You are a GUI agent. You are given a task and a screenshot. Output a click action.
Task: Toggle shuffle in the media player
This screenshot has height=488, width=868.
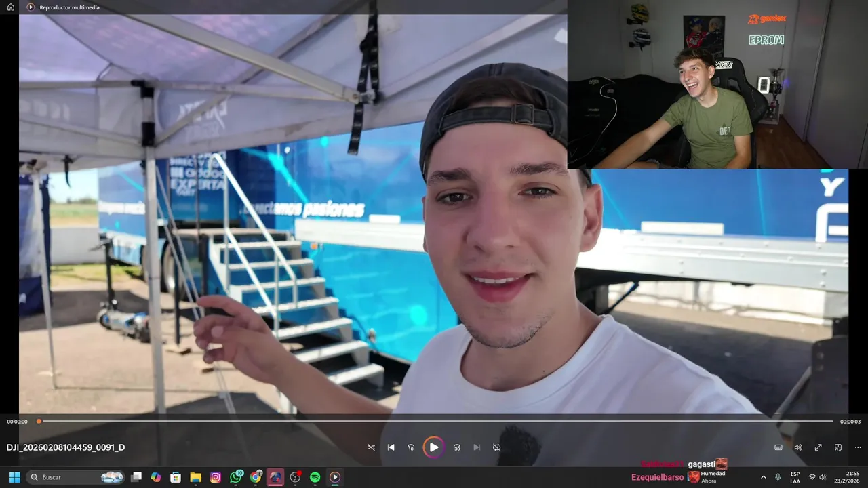tap(371, 447)
